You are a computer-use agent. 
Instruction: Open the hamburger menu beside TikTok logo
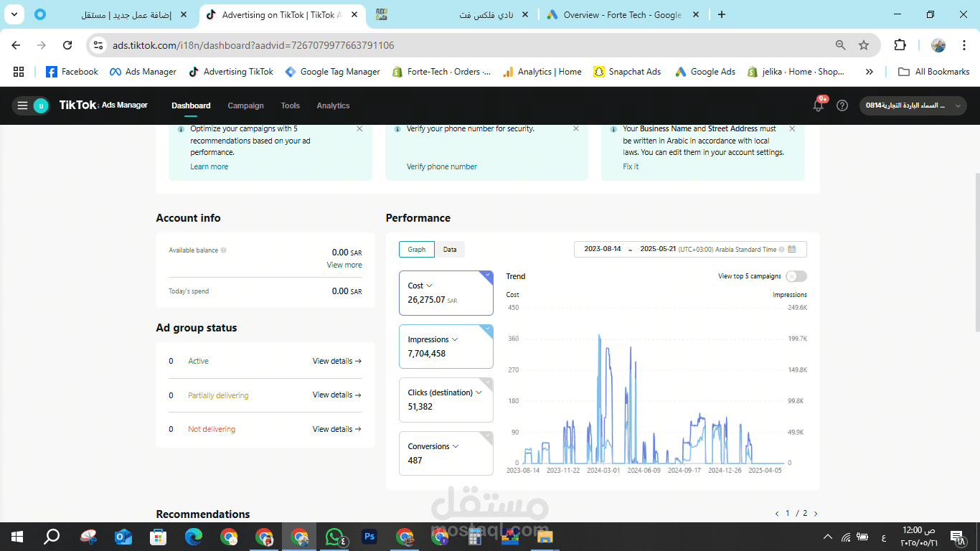coord(22,105)
